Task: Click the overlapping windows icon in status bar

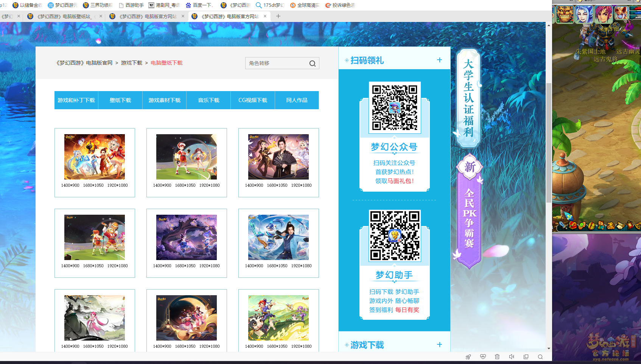Action: [526, 357]
